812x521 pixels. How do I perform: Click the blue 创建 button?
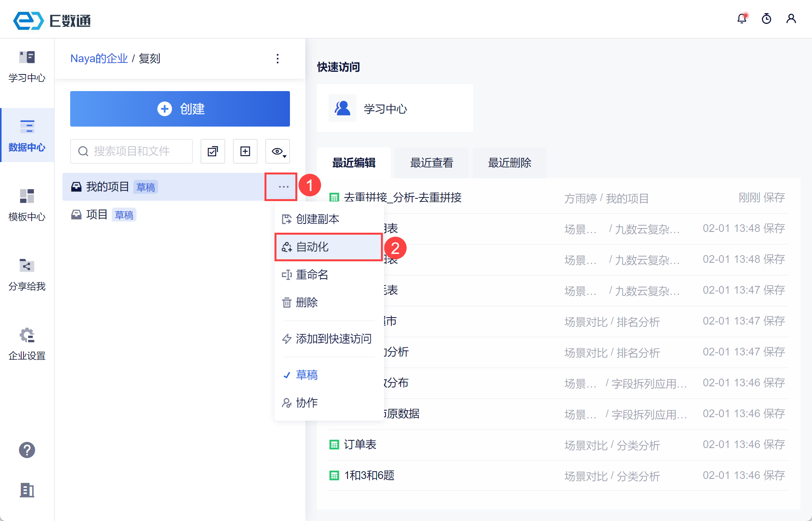(180, 109)
